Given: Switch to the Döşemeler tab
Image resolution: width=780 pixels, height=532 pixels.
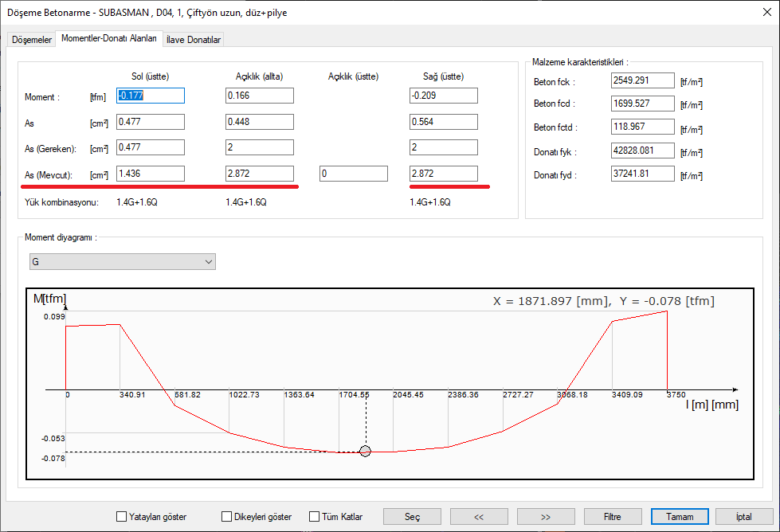Looking at the screenshot, I should [31, 40].
